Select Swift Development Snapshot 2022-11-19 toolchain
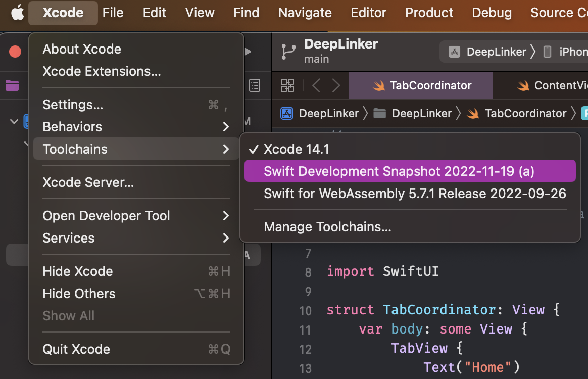Image resolution: width=588 pixels, height=379 pixels. point(410,171)
